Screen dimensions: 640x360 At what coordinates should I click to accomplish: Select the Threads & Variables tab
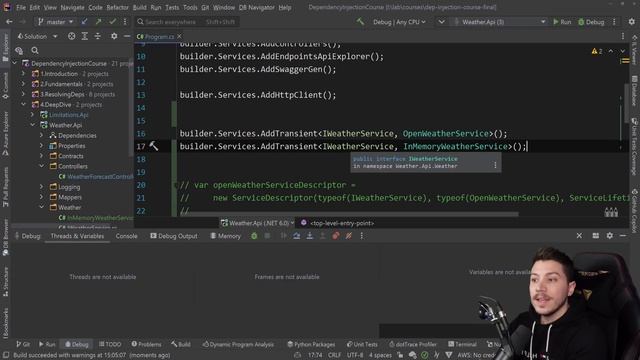[77, 236]
